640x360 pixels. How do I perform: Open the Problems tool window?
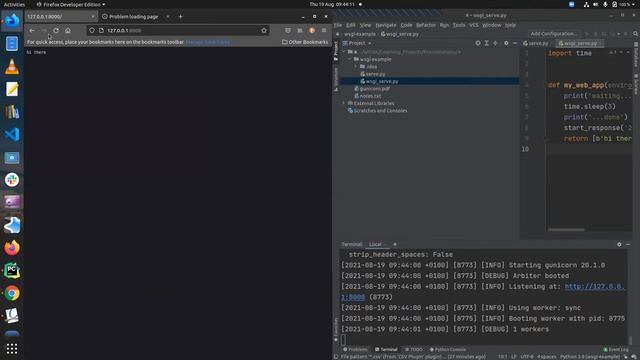pyautogui.click(x=356, y=350)
